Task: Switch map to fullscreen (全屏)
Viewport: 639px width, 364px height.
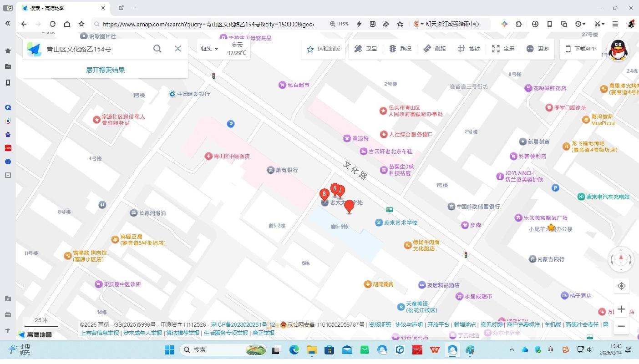Action: tap(503, 49)
